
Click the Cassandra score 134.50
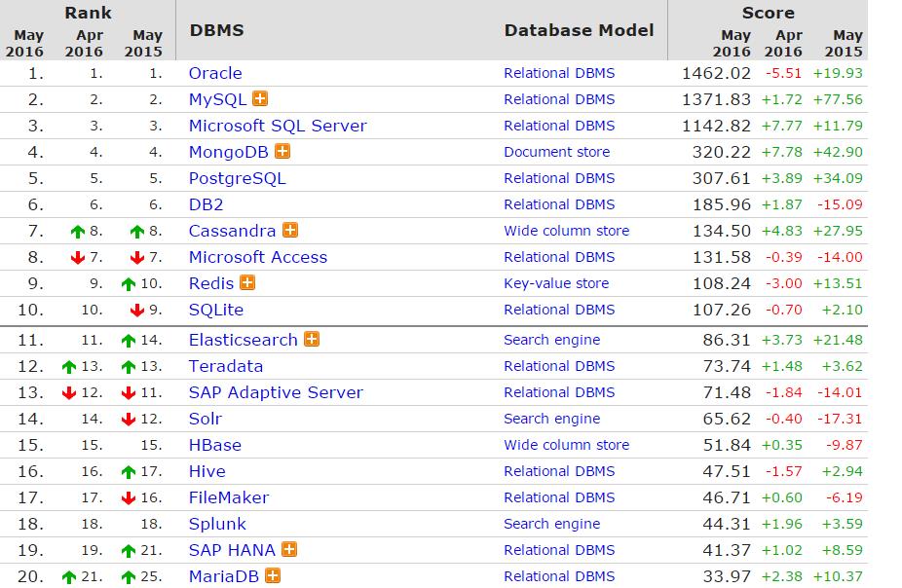click(722, 231)
